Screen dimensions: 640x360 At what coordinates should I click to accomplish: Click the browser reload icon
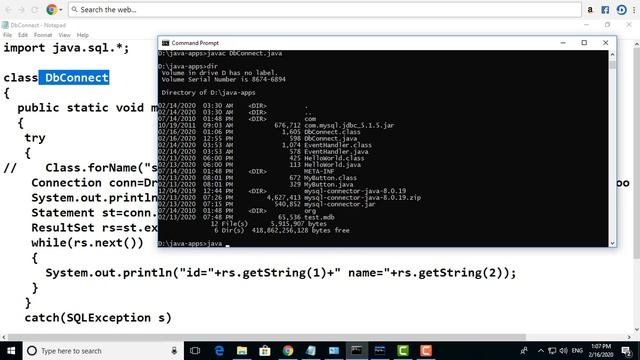[x=35, y=9]
